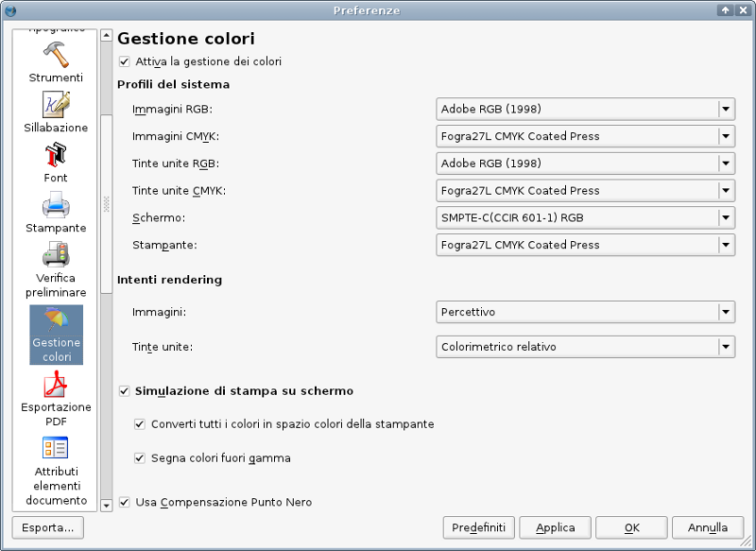Open the Stampante profile combo box
The width and height of the screenshot is (756, 551).
click(x=585, y=245)
